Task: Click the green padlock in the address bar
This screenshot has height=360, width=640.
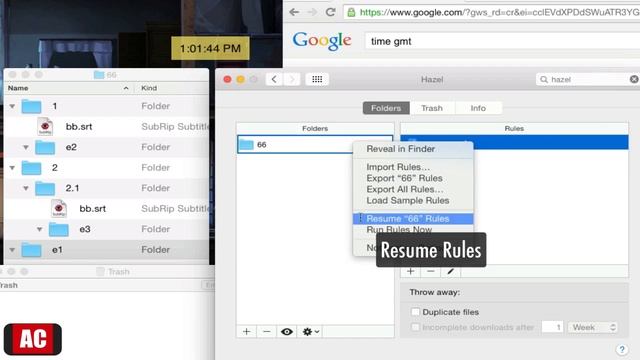Action: (x=351, y=12)
